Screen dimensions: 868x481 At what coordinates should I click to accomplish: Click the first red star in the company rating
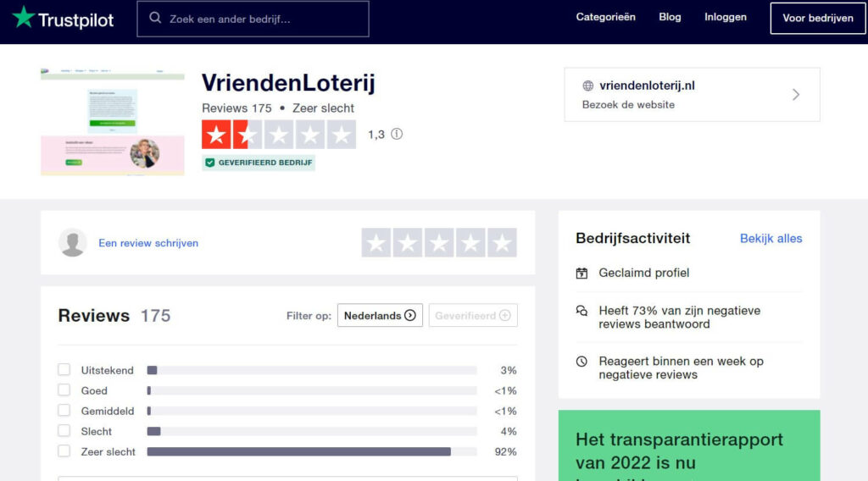[x=216, y=135]
